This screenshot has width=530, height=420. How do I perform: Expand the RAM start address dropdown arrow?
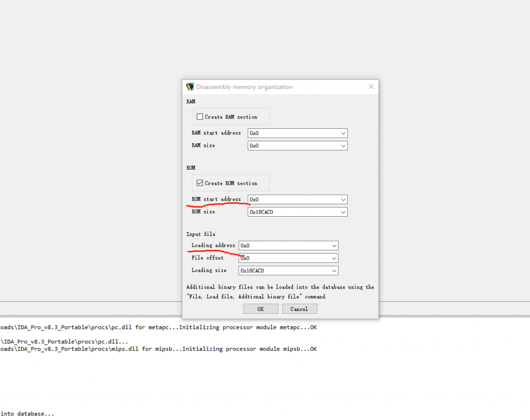343,133
